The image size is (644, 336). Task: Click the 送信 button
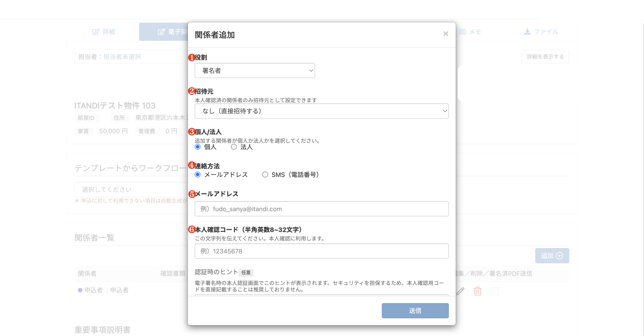coord(415,310)
